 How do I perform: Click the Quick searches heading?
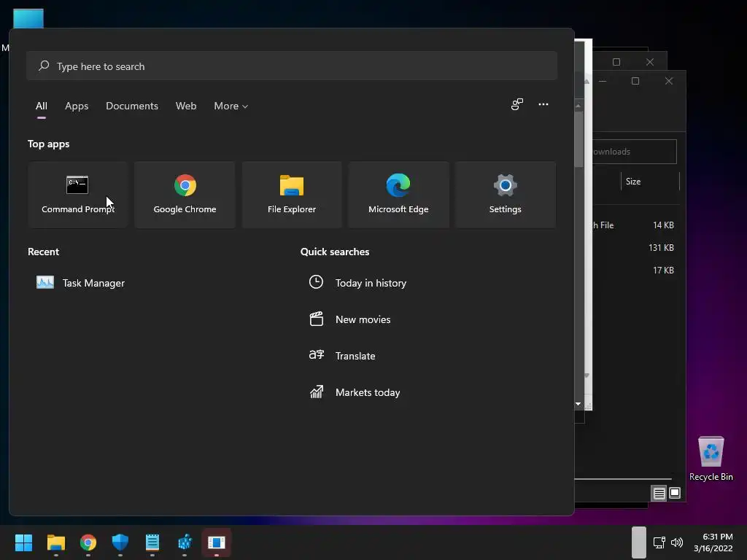(334, 252)
